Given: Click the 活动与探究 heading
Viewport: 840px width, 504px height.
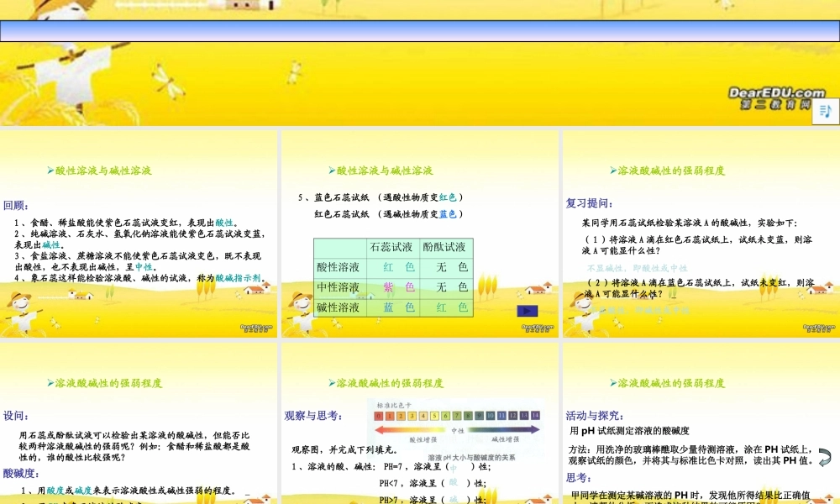Looking at the screenshot, I should 596,415.
